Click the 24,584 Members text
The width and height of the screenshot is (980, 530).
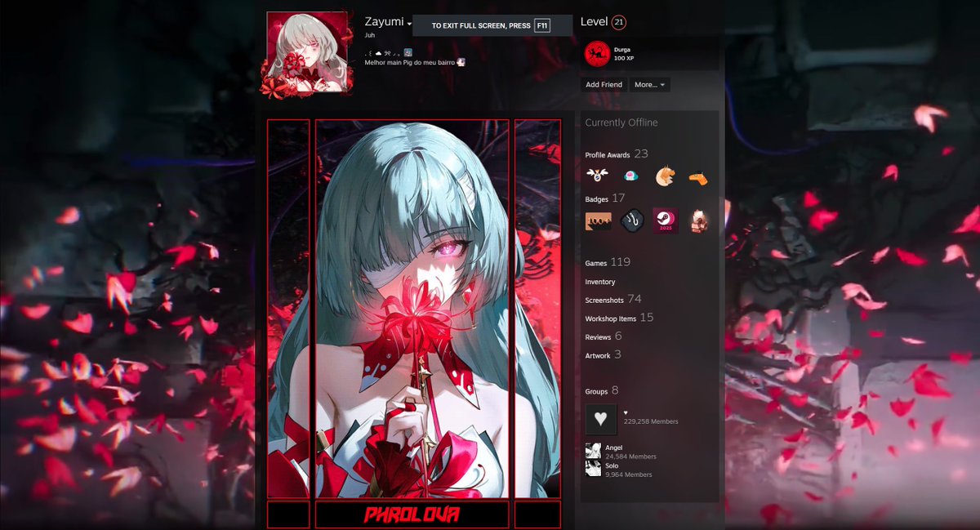pyautogui.click(x=630, y=457)
